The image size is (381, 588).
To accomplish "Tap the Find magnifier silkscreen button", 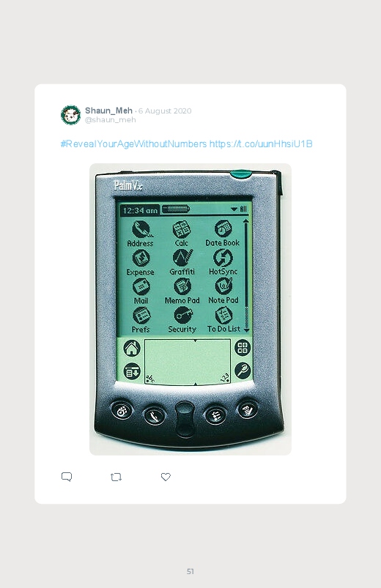I will (x=243, y=371).
